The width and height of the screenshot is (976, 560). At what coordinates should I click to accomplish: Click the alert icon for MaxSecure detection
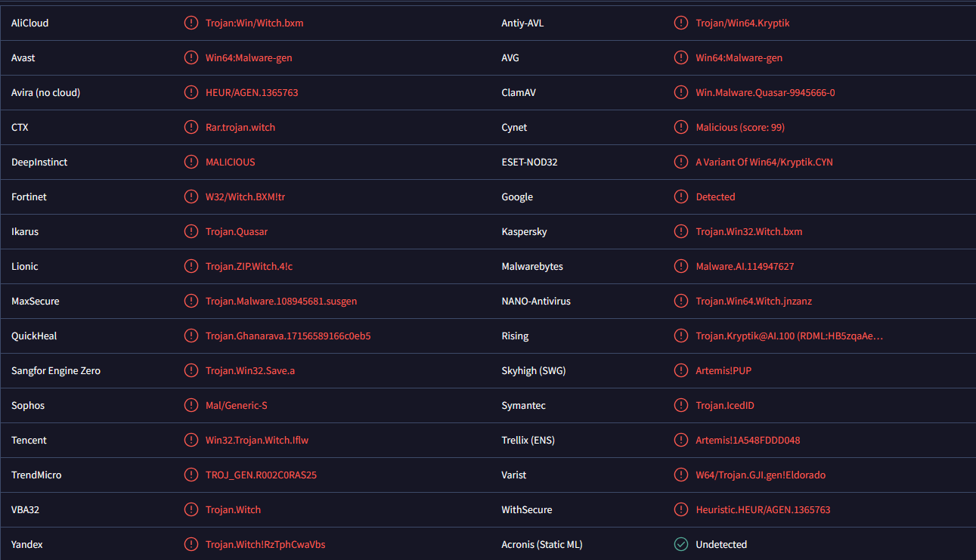click(191, 301)
